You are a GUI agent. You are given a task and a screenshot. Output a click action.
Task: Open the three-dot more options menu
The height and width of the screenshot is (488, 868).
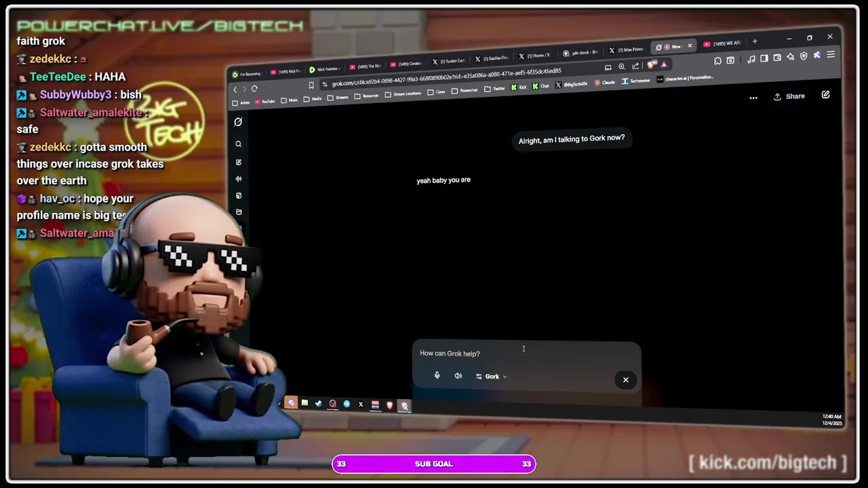pyautogui.click(x=753, y=98)
